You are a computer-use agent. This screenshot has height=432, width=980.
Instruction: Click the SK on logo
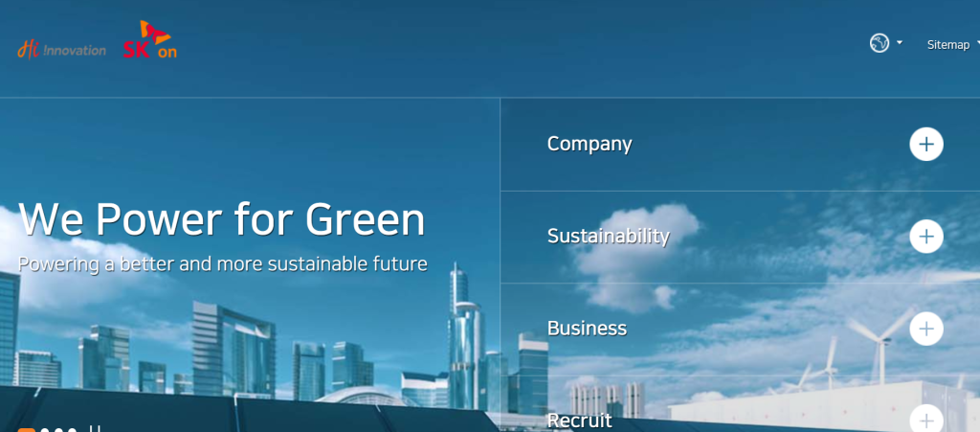(x=150, y=39)
